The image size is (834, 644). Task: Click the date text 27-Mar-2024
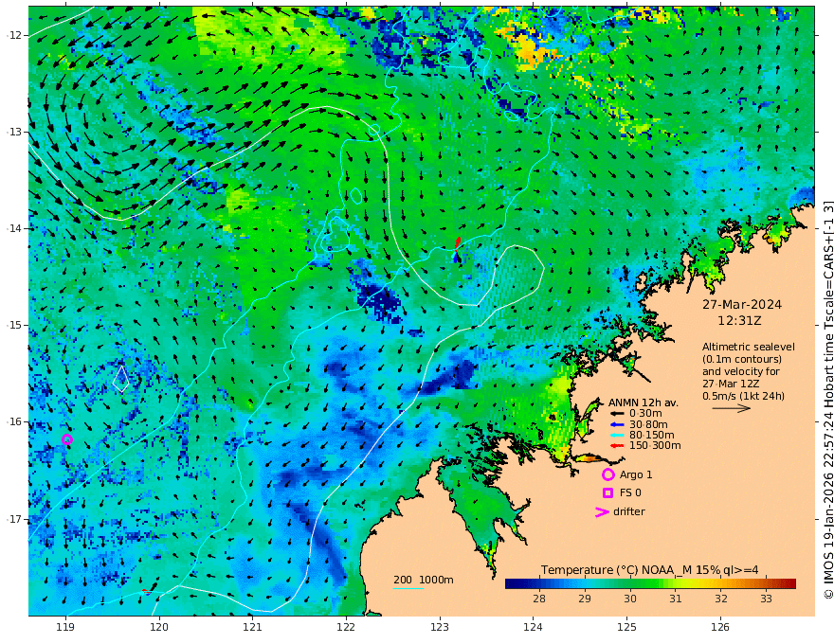pyautogui.click(x=742, y=304)
